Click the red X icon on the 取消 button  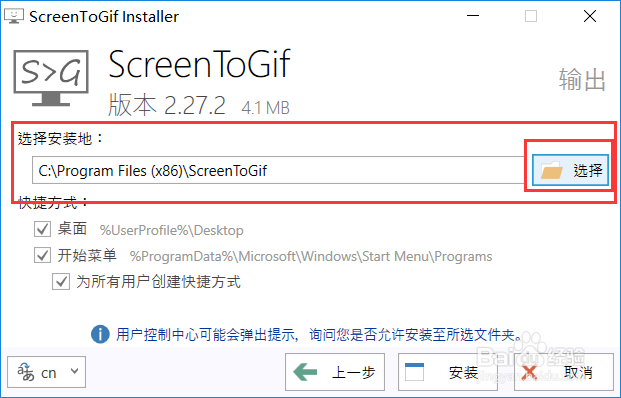530,373
